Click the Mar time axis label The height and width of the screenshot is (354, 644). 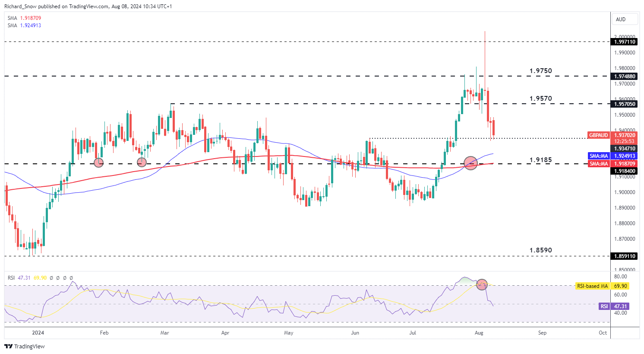pos(164,333)
